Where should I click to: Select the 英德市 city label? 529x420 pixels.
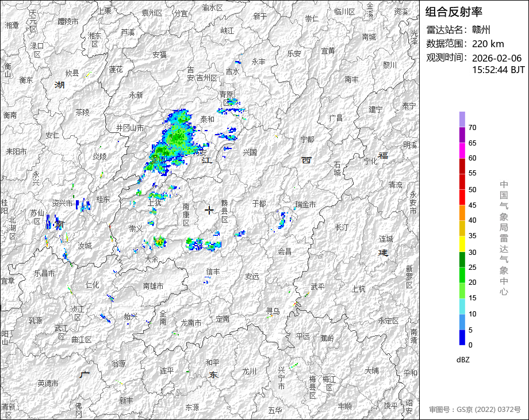[x=48, y=383]
